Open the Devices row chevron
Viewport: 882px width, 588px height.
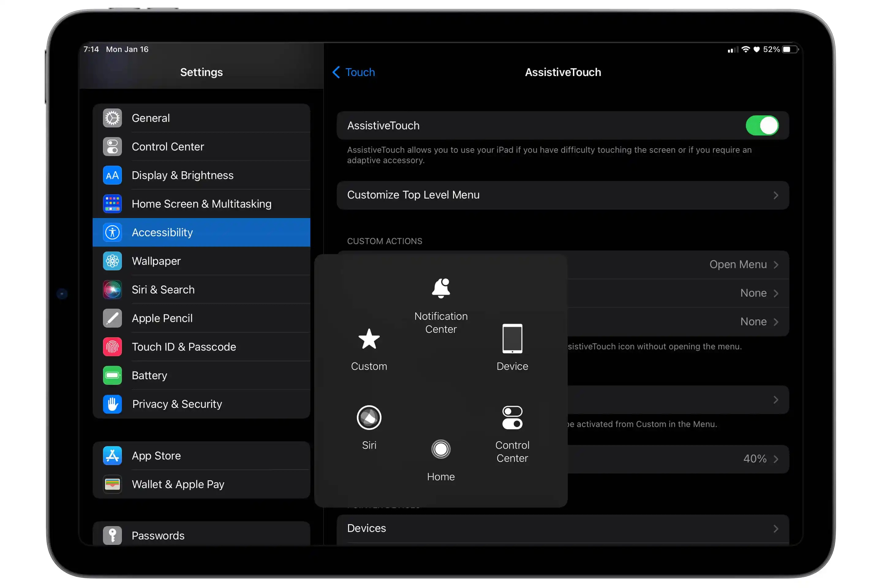click(776, 529)
